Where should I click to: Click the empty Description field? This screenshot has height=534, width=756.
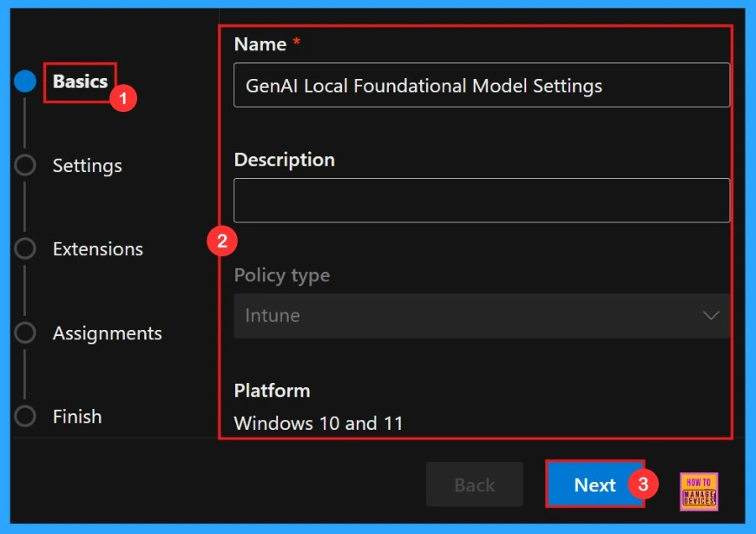point(481,201)
